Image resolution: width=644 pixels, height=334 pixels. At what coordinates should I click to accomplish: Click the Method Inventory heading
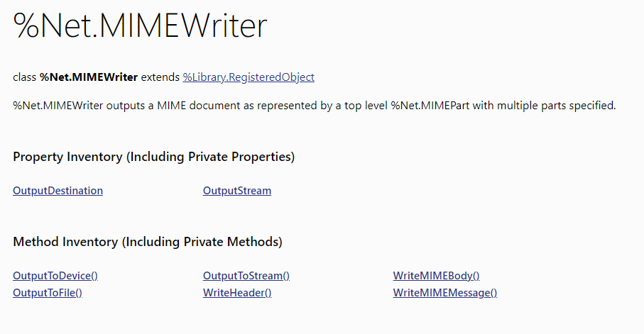148,242
